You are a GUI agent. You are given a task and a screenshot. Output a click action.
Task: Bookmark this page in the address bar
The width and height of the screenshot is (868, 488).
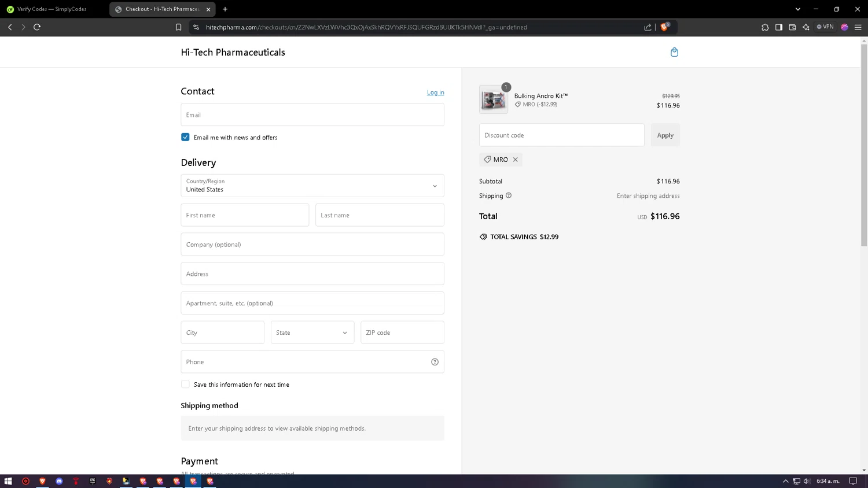click(x=178, y=27)
